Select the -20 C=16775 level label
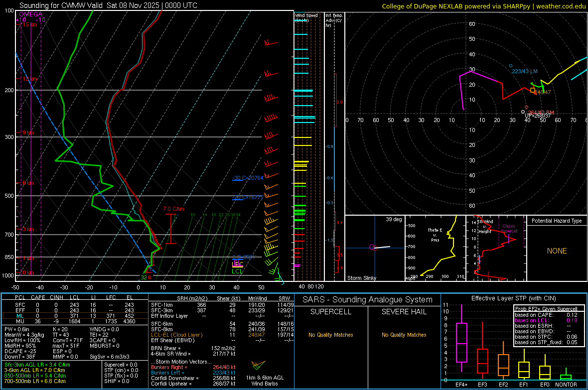 tap(248, 197)
